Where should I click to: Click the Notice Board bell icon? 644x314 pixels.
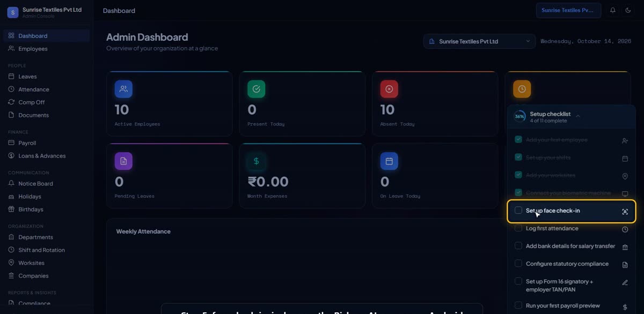coord(11,183)
